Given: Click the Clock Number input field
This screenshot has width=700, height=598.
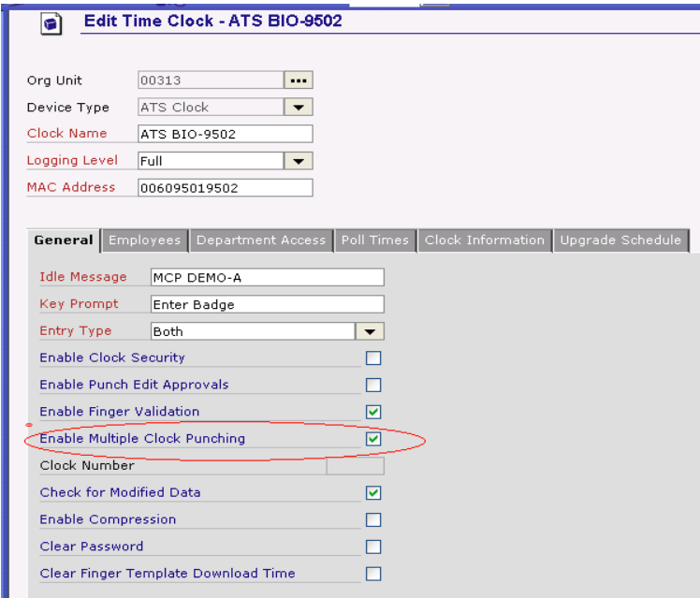Looking at the screenshot, I should [355, 466].
